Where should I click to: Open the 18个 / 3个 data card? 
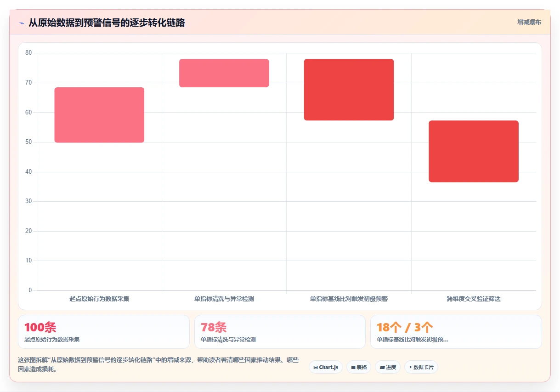tap(456, 332)
